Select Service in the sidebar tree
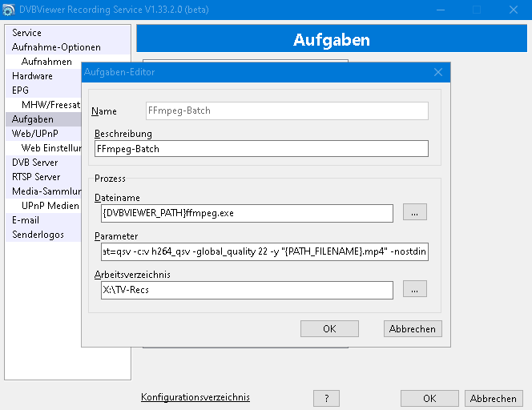The image size is (532, 410). tap(26, 33)
